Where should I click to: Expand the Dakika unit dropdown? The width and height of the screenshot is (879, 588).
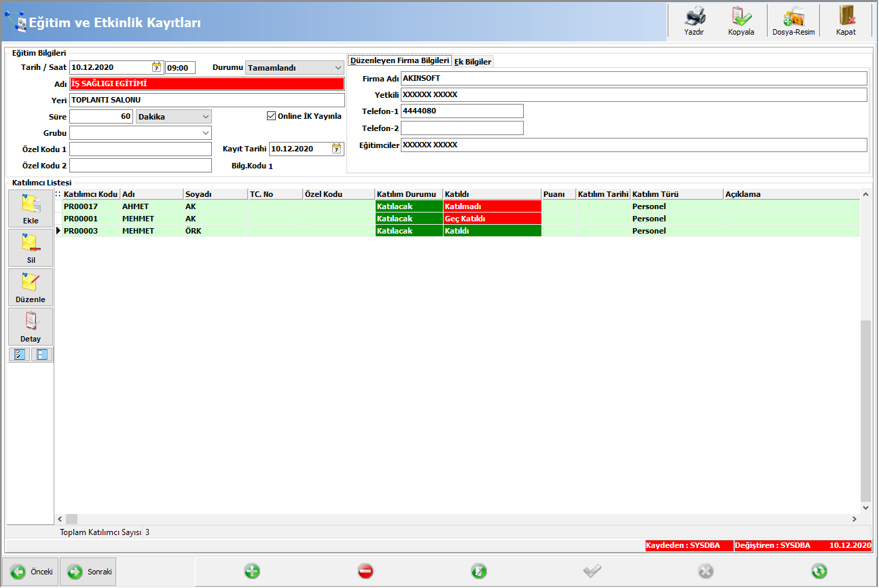[174, 117]
